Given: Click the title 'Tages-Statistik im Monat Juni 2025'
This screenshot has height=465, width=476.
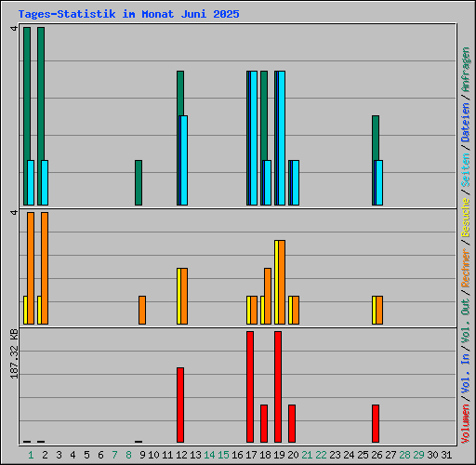Looking at the screenshot, I should coord(128,14).
